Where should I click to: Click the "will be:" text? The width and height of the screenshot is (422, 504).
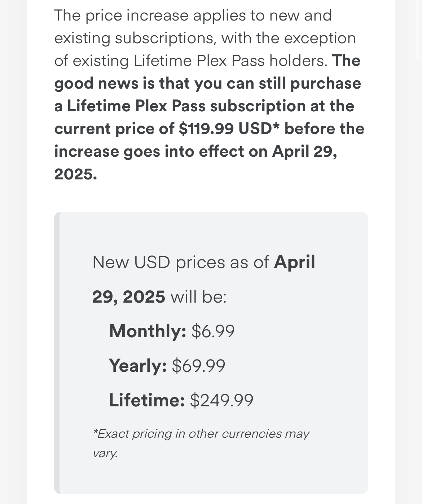tap(198, 296)
